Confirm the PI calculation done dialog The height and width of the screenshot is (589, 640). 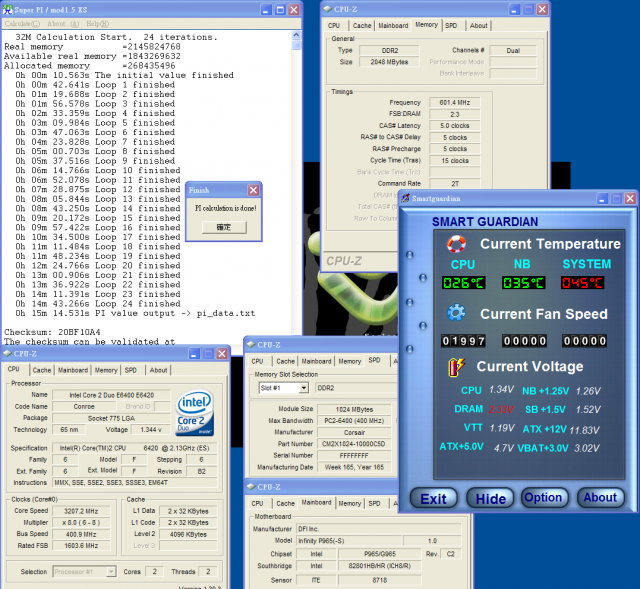(x=224, y=227)
